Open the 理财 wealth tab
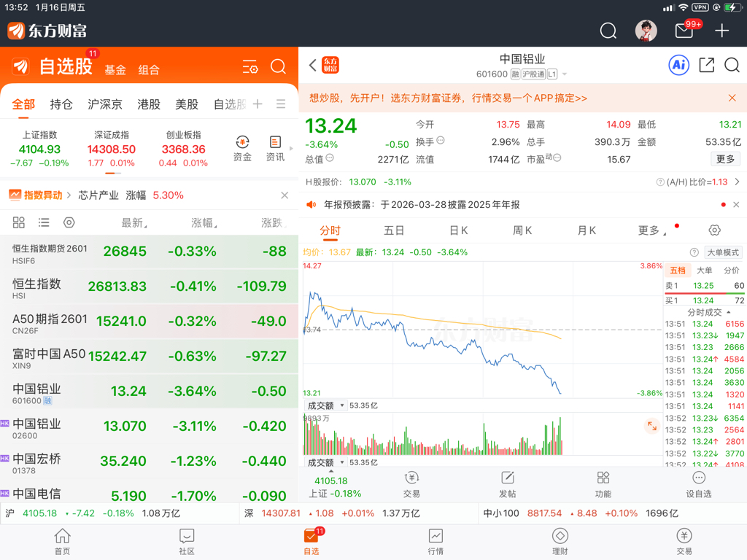This screenshot has height=560, width=747. pyautogui.click(x=560, y=542)
